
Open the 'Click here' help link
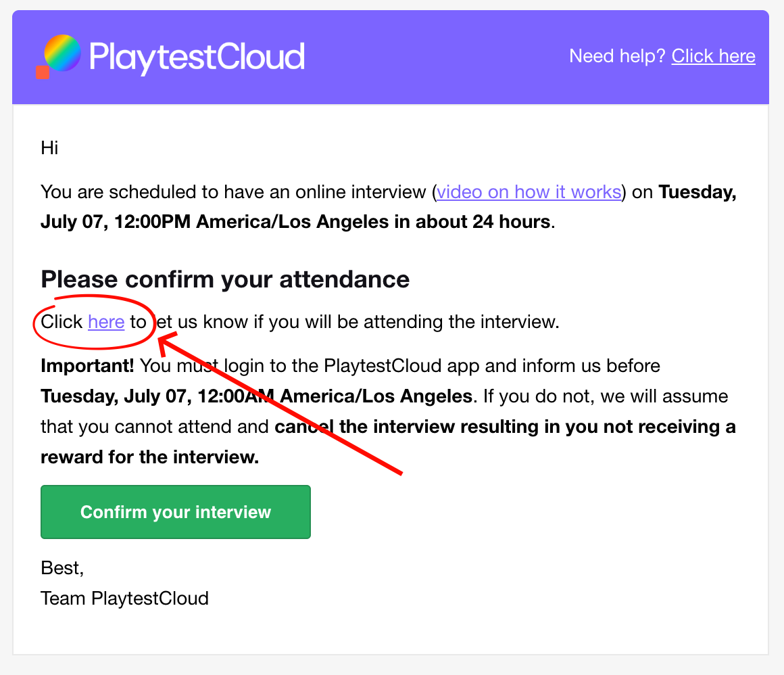pyautogui.click(x=713, y=56)
